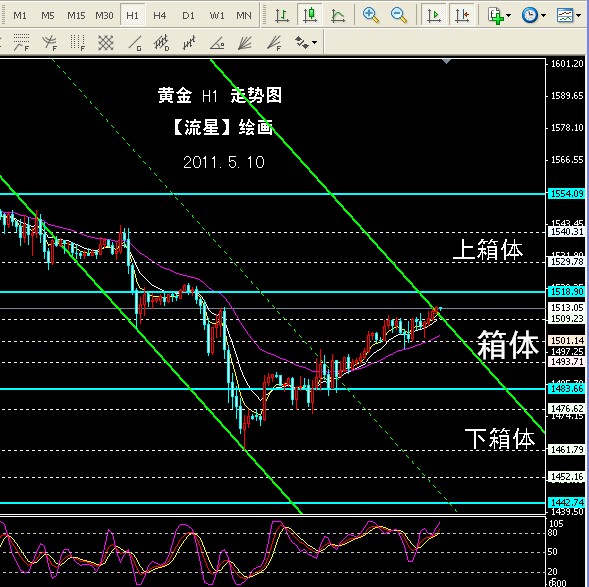This screenshot has width=589, height=587.
Task: Click the 1513.05 current price label
Action: [567, 308]
